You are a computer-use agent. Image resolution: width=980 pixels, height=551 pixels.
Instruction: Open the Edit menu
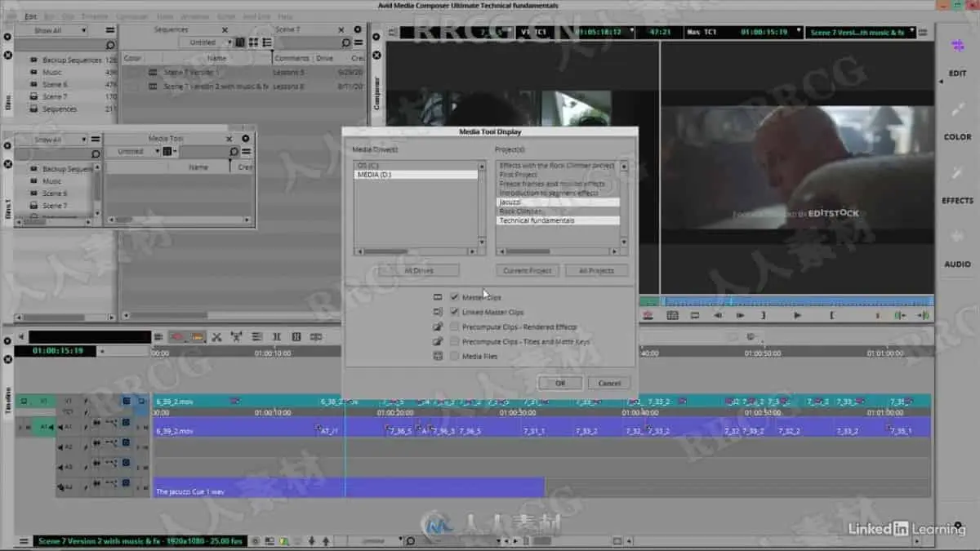(x=31, y=16)
